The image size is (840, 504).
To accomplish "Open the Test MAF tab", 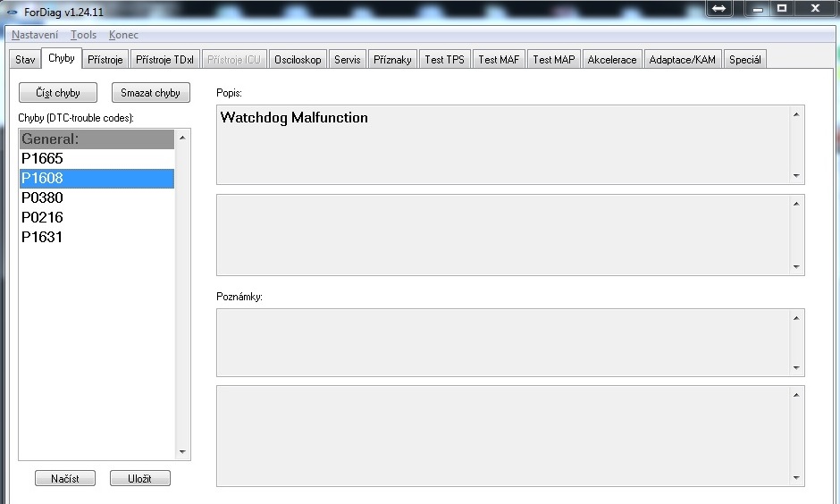I will 499,60.
